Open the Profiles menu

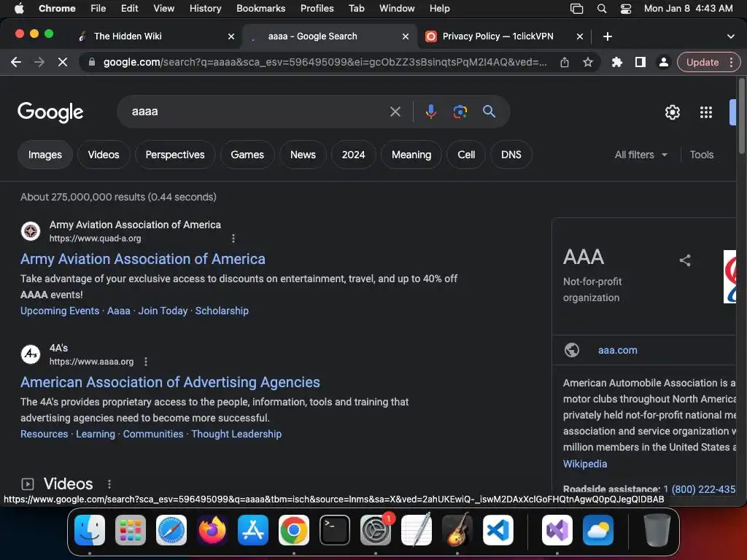click(x=317, y=9)
